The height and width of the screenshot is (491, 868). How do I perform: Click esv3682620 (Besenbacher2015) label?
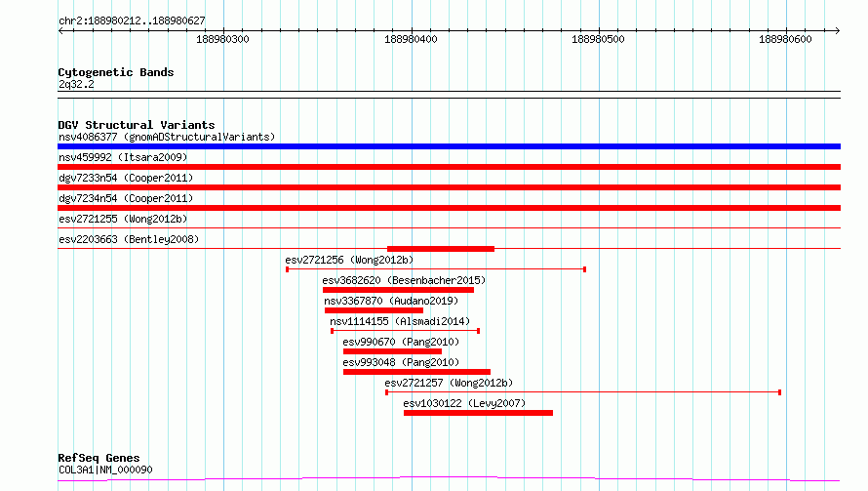point(404,280)
